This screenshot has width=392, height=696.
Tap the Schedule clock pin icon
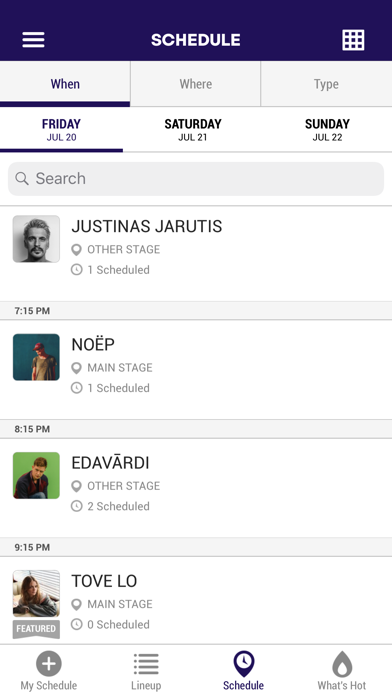(243, 664)
